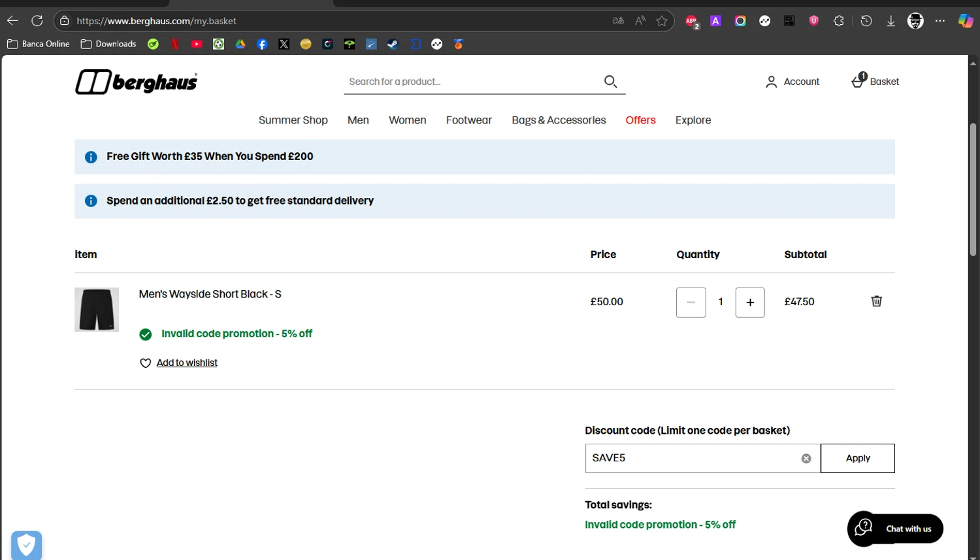980x560 pixels.
Task: Click the search magnifier icon
Action: click(610, 82)
